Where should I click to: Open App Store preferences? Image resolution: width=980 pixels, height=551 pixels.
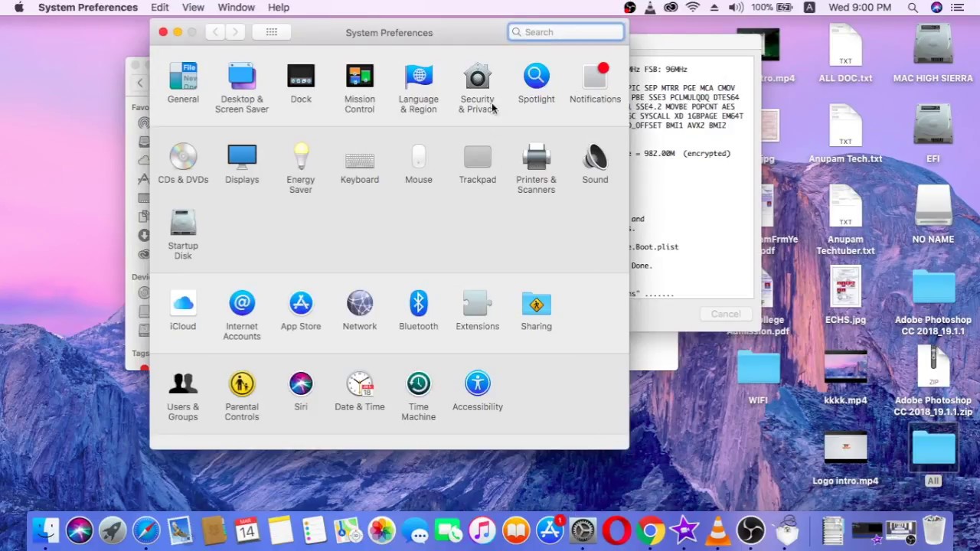click(x=301, y=310)
